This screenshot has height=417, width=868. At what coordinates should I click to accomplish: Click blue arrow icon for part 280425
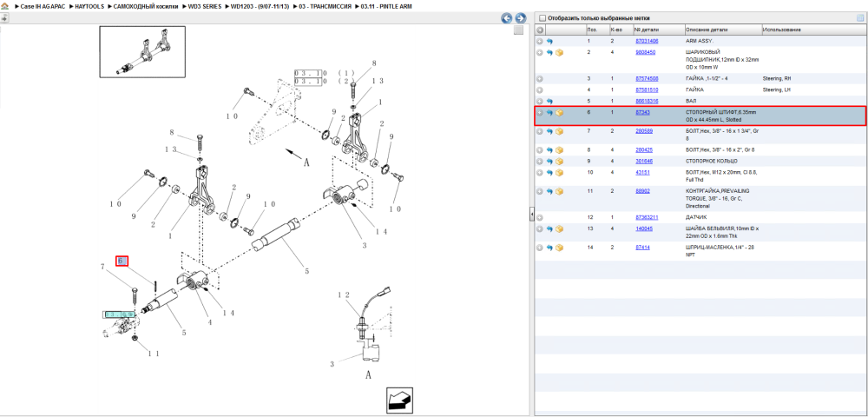click(x=549, y=150)
